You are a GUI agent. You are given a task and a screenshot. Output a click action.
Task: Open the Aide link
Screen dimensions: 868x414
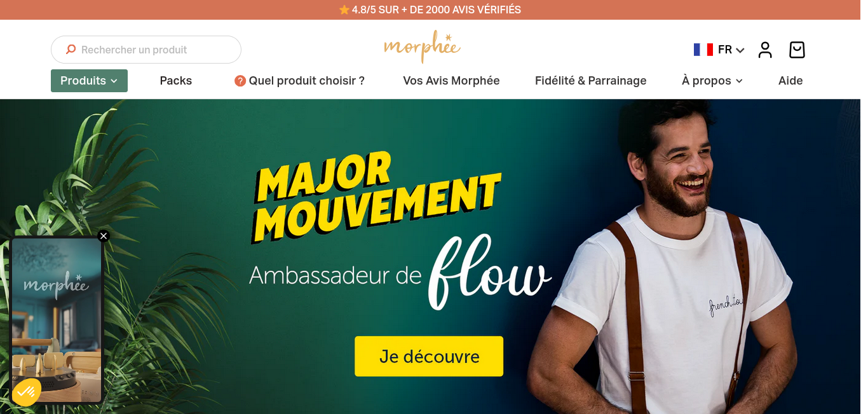click(790, 81)
